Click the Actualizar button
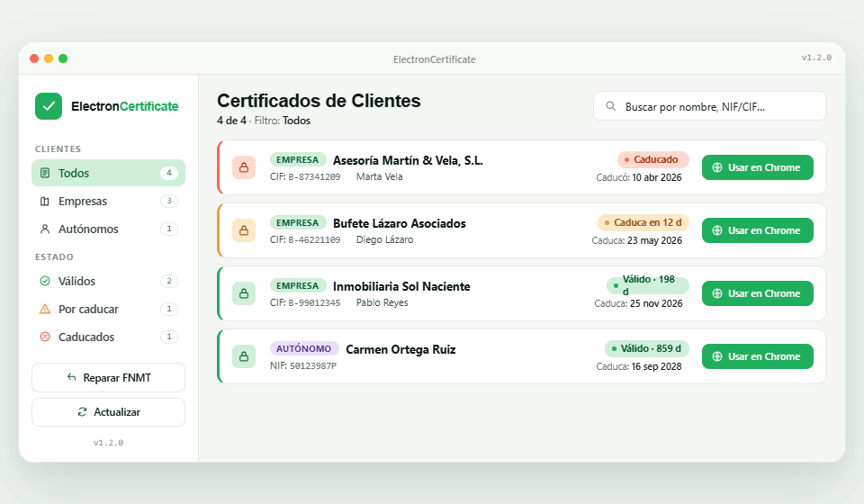864x504 pixels. [x=109, y=412]
